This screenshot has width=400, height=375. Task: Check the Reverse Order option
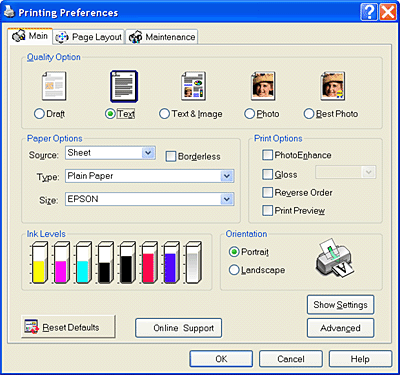pyautogui.click(x=267, y=192)
